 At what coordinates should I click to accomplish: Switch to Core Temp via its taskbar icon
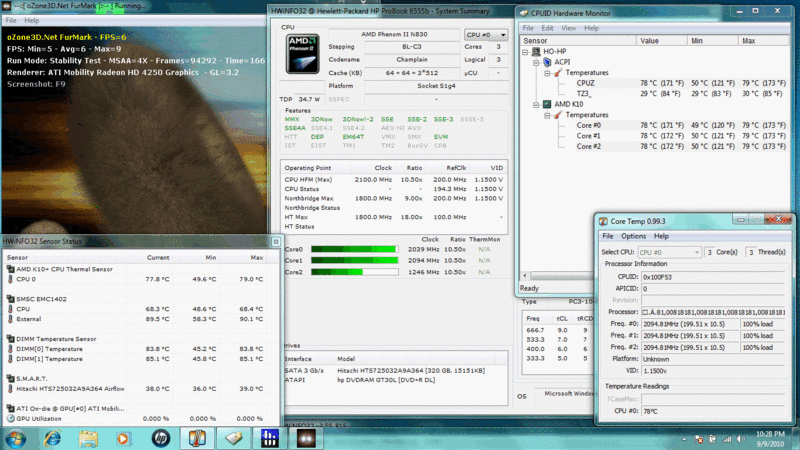pyautogui.click(x=197, y=437)
